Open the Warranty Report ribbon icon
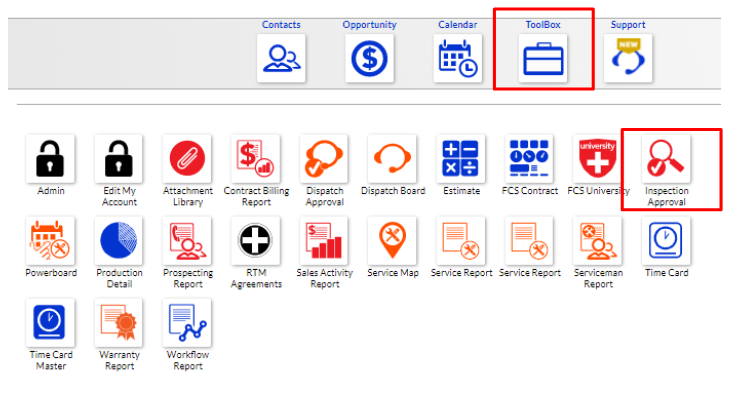740x397 pixels. click(118, 323)
